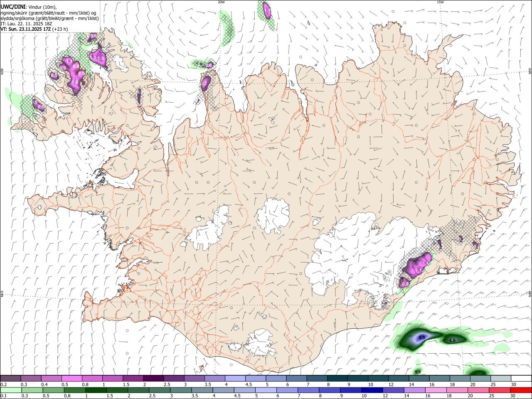532x399 pixels.
Task: Click the "IT: Lau. 22. 11. 2025 18Z" line
Action: [26, 24]
